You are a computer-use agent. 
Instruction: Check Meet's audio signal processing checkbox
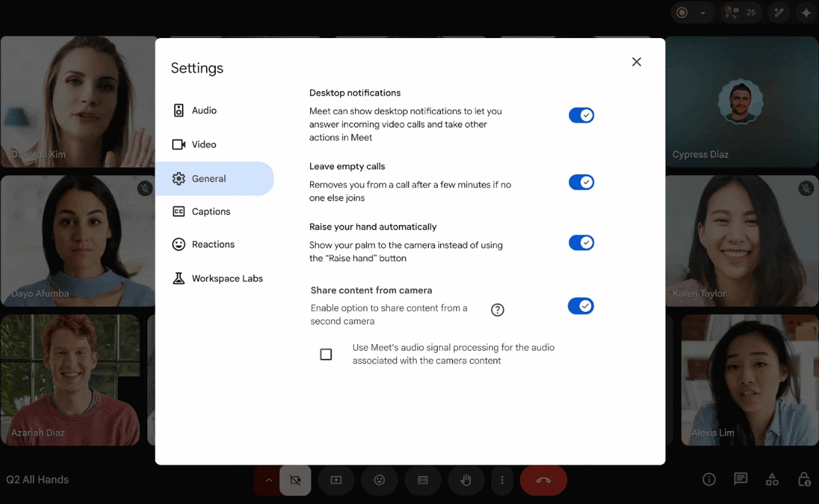(x=326, y=354)
